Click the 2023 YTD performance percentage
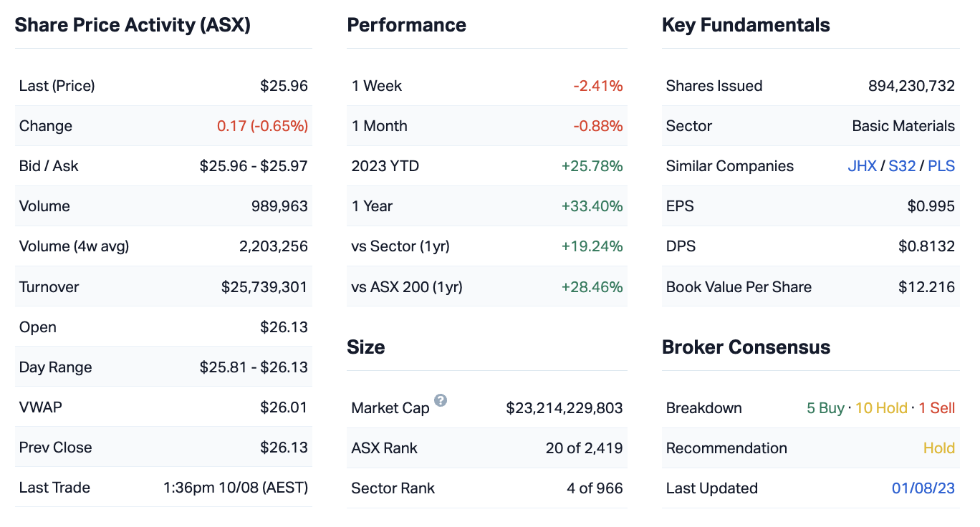980x527 pixels. (592, 166)
